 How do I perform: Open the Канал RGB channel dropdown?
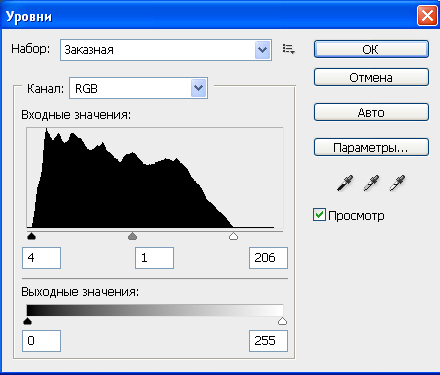[138, 88]
